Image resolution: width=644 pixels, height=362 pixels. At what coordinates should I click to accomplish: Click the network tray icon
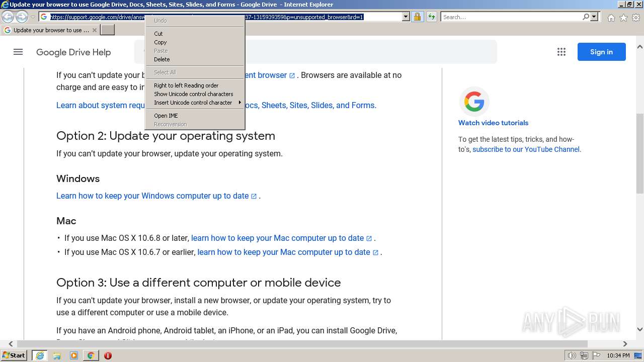tap(584, 355)
